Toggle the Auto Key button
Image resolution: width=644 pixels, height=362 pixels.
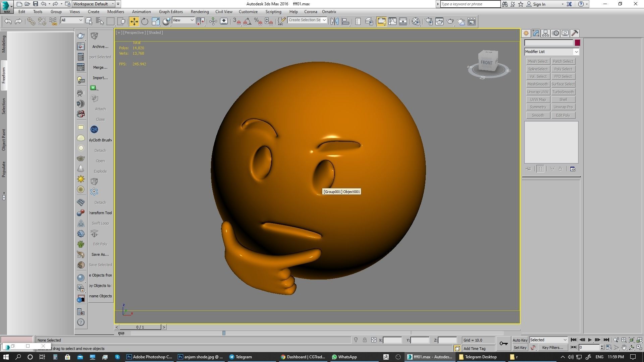pyautogui.click(x=520, y=340)
